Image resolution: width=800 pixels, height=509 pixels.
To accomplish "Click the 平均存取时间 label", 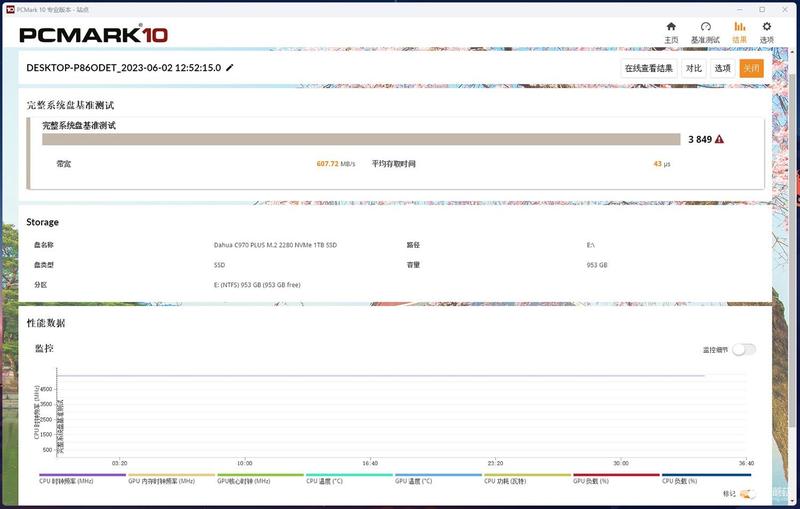I will pyautogui.click(x=393, y=164).
